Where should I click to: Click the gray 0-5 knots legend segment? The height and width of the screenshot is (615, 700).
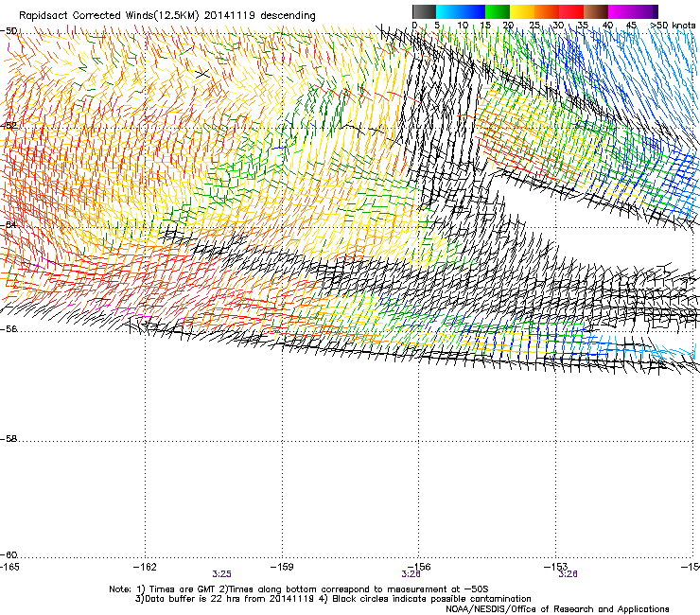click(424, 11)
